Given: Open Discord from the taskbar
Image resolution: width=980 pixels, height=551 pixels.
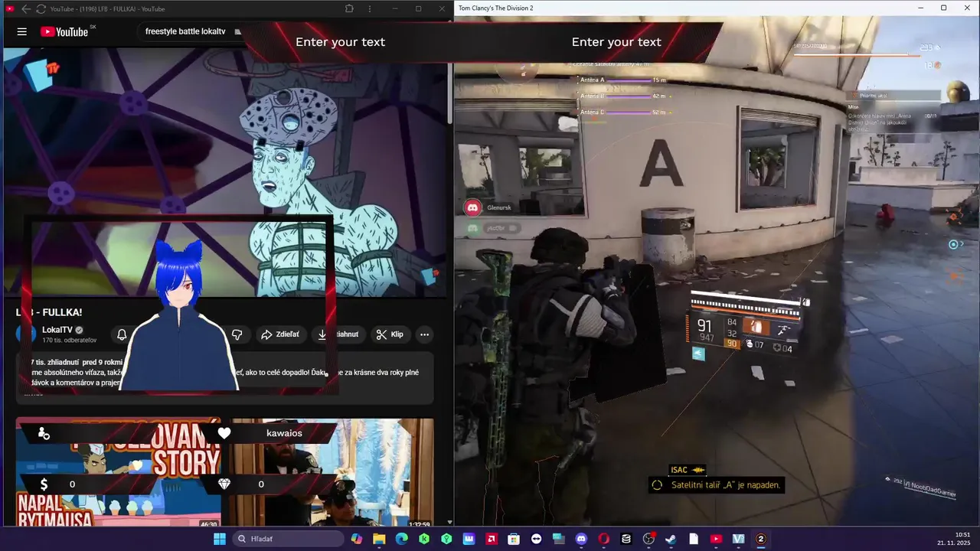Looking at the screenshot, I should point(581,539).
